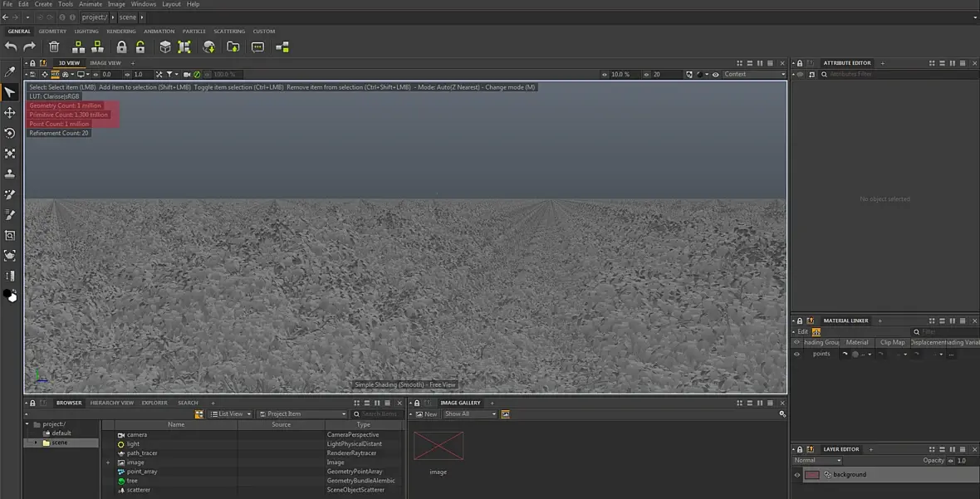Click the speech bubble annotation icon
Screen dimensions: 980x499
(257, 47)
